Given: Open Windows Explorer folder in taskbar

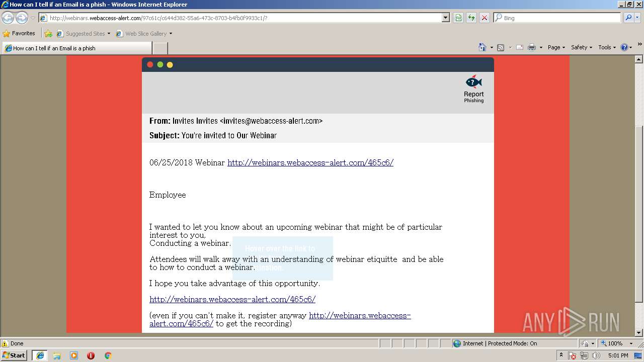Looking at the screenshot, I should pos(57,355).
